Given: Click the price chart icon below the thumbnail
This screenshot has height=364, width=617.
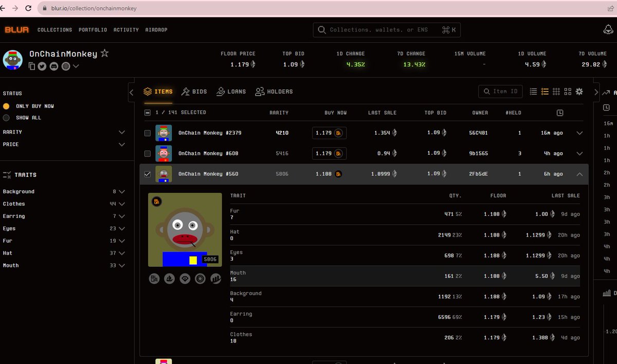Looking at the screenshot, I should point(215,279).
